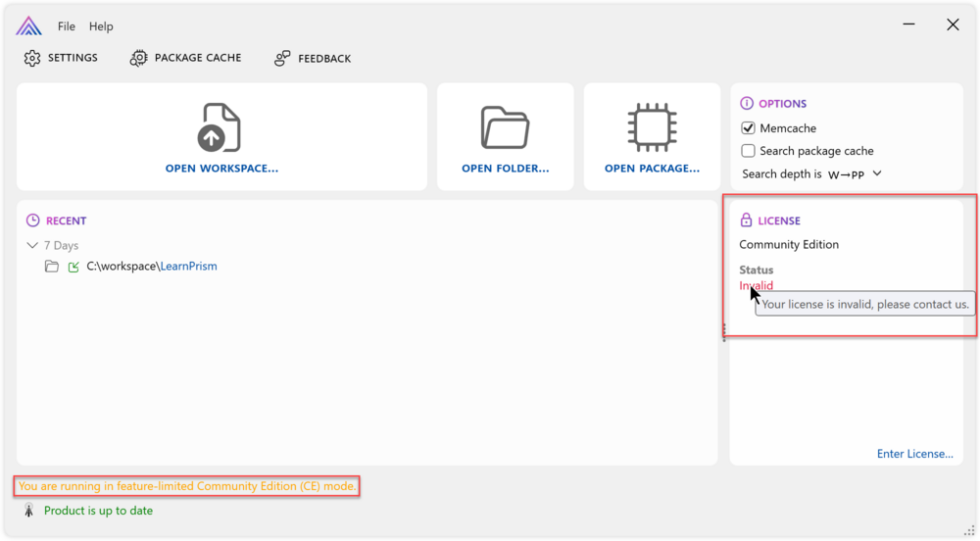Click the update antenna icon
The image size is (980, 541).
pyautogui.click(x=28, y=510)
